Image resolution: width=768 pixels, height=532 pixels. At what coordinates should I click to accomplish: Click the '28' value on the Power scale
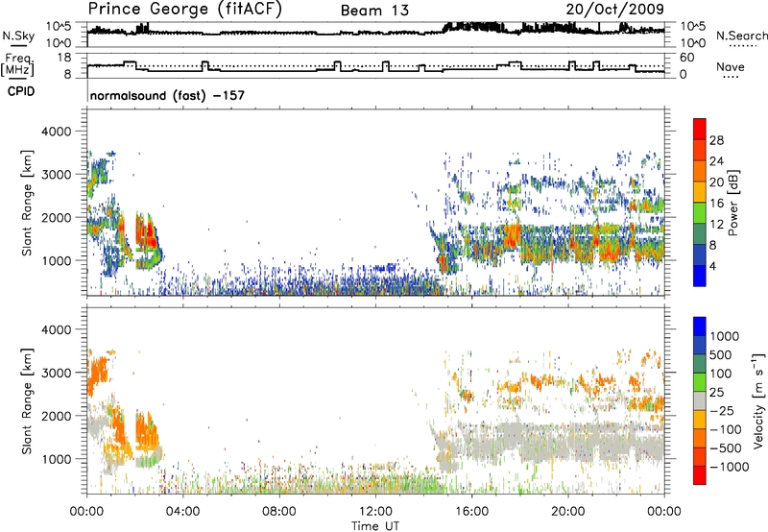716,140
